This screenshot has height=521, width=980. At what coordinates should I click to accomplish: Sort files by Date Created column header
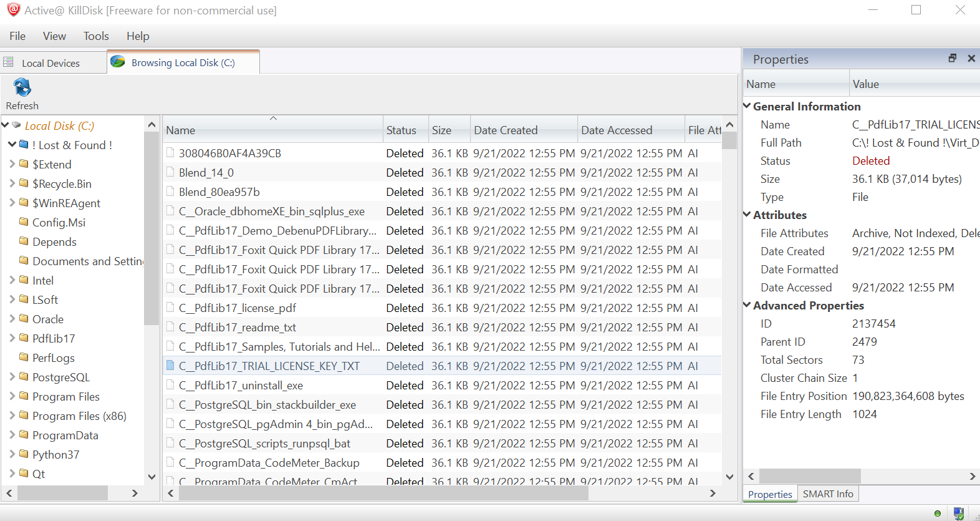(x=505, y=130)
